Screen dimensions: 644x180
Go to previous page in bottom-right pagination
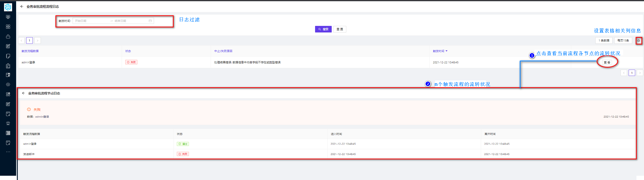point(624,73)
